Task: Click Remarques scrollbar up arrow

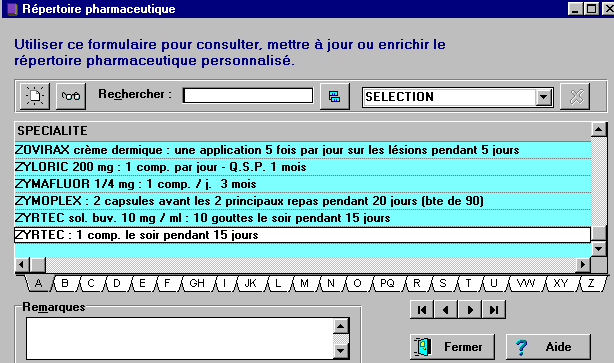Action: (x=341, y=326)
